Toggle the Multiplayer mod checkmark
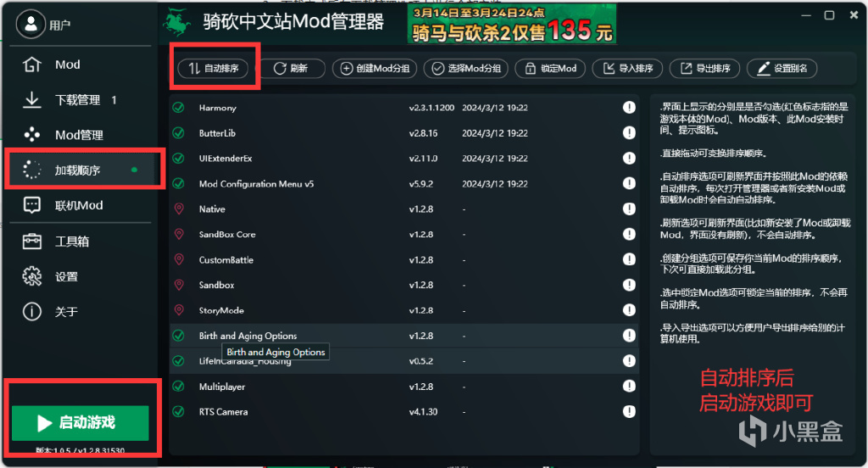868x468 pixels. click(x=178, y=387)
